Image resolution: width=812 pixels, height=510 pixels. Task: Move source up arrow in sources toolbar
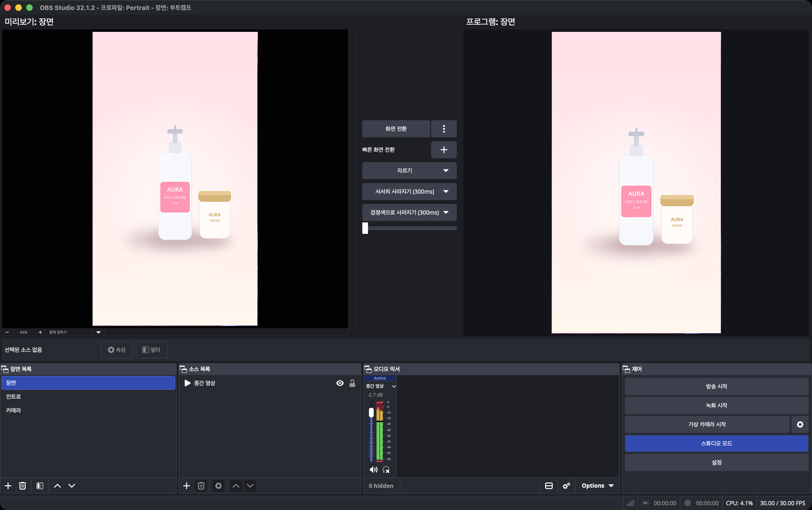click(x=236, y=486)
